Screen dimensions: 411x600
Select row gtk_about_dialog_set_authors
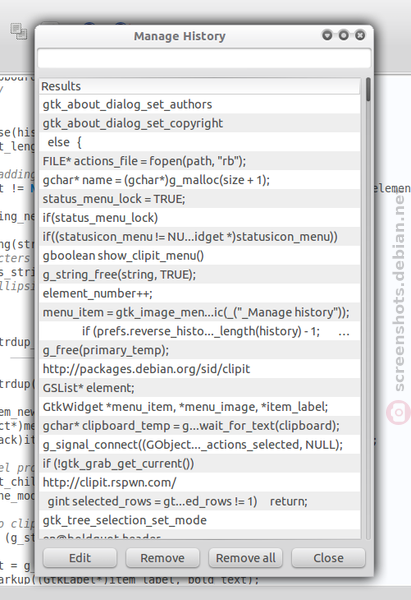click(x=200, y=104)
